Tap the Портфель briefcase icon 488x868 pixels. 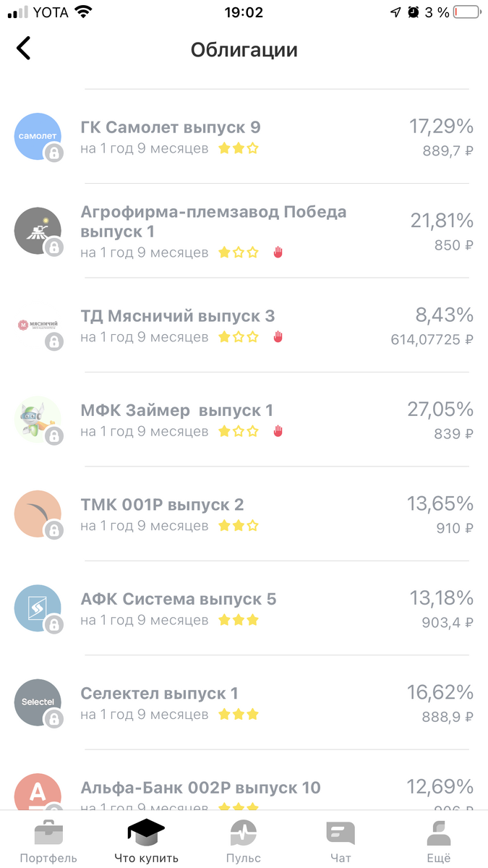pyautogui.click(x=48, y=832)
